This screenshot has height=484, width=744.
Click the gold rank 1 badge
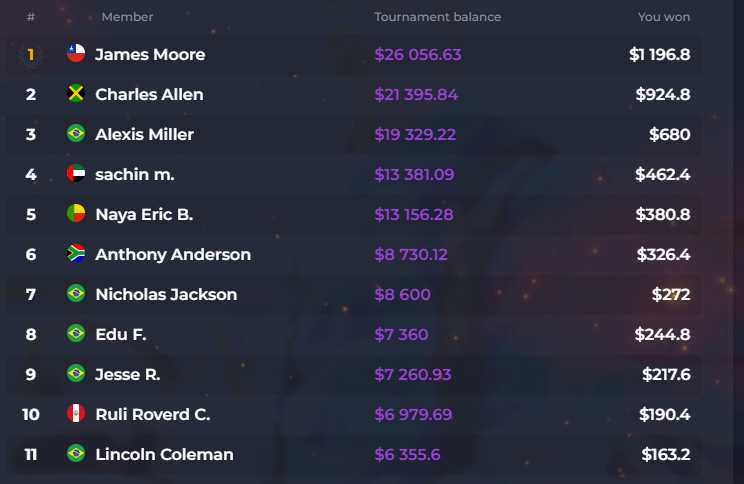click(31, 54)
